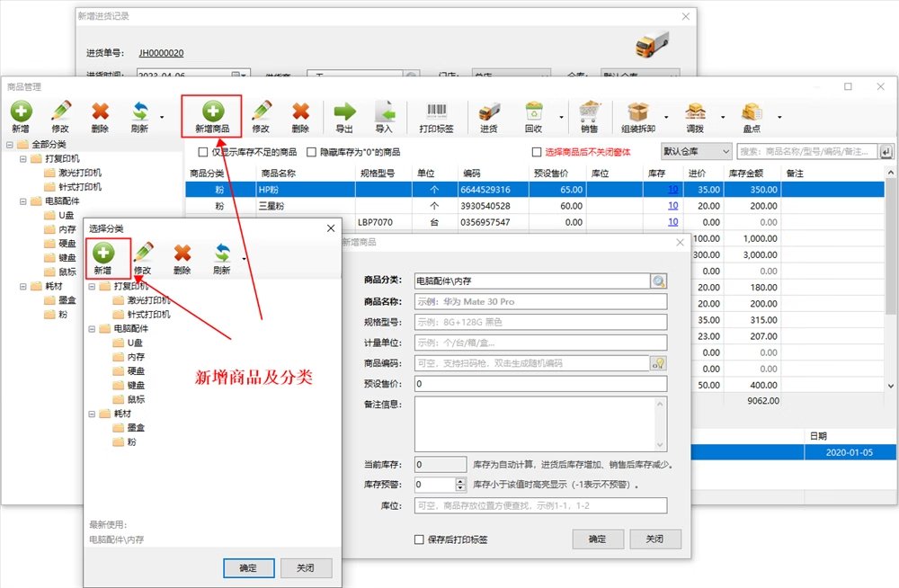Image resolution: width=899 pixels, height=588 pixels.
Task: Click 计量单位 input field
Action: [540, 343]
